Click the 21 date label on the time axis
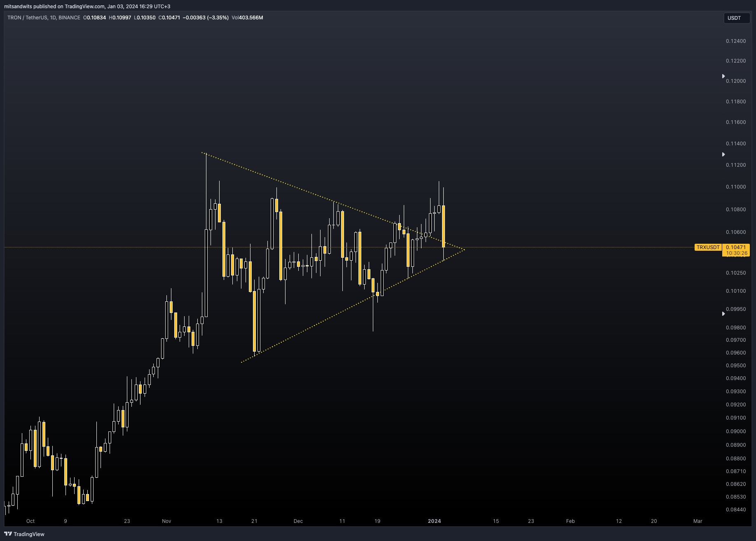Image resolution: width=756 pixels, height=541 pixels. tap(254, 521)
